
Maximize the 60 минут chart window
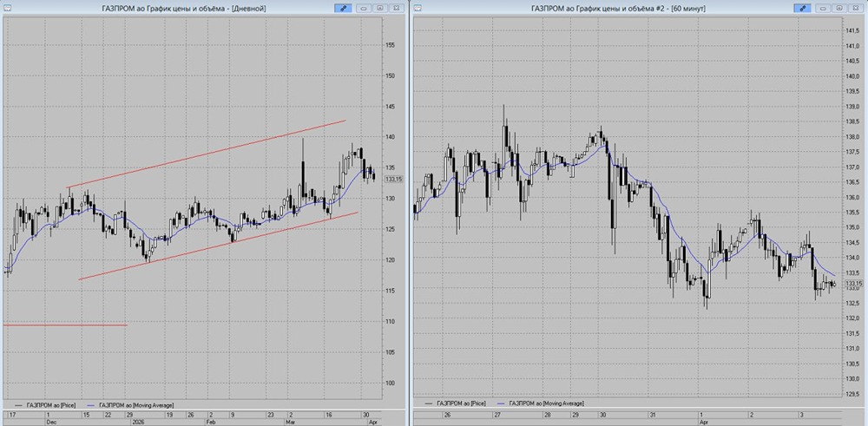pos(839,9)
